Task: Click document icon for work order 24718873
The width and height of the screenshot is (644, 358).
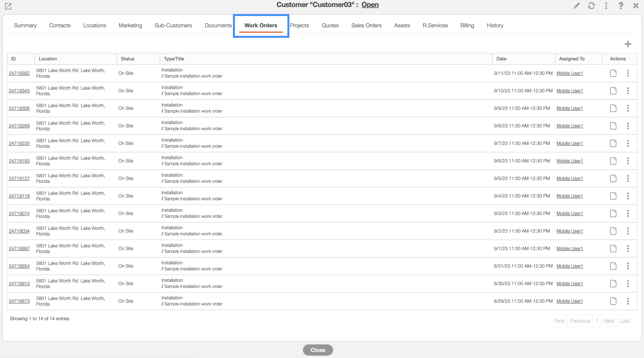Action: (613, 301)
